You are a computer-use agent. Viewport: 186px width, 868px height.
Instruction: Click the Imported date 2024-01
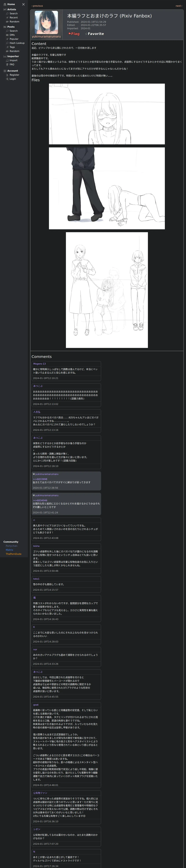tap(85, 28)
